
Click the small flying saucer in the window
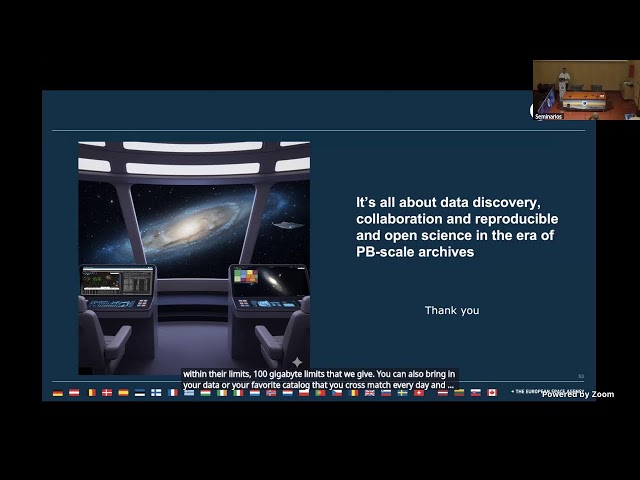click(288, 225)
